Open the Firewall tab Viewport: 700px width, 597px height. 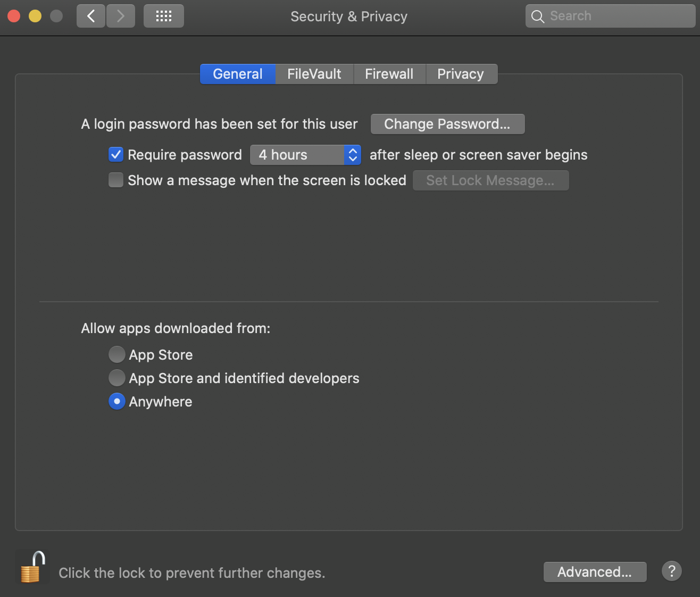pyautogui.click(x=389, y=74)
